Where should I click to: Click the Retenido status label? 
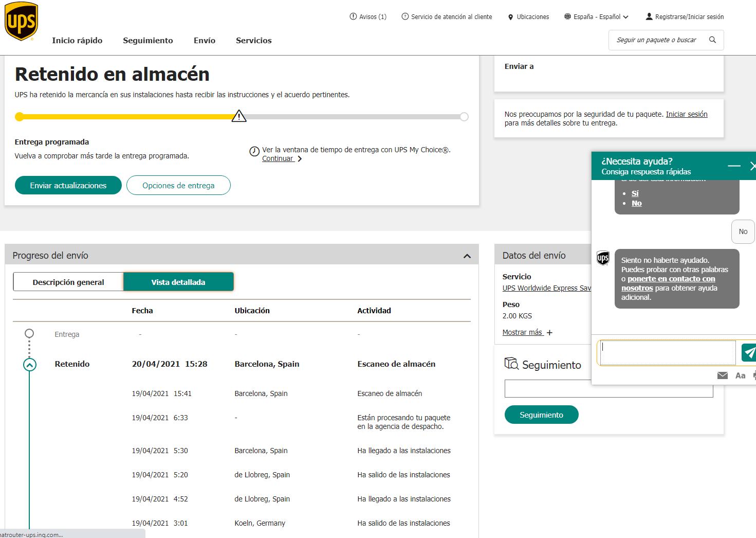[72, 364]
